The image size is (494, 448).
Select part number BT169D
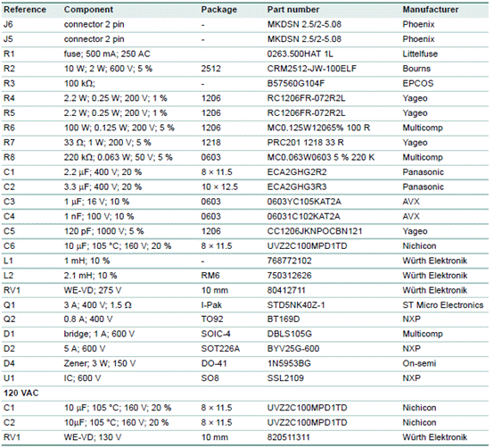[x=284, y=319]
